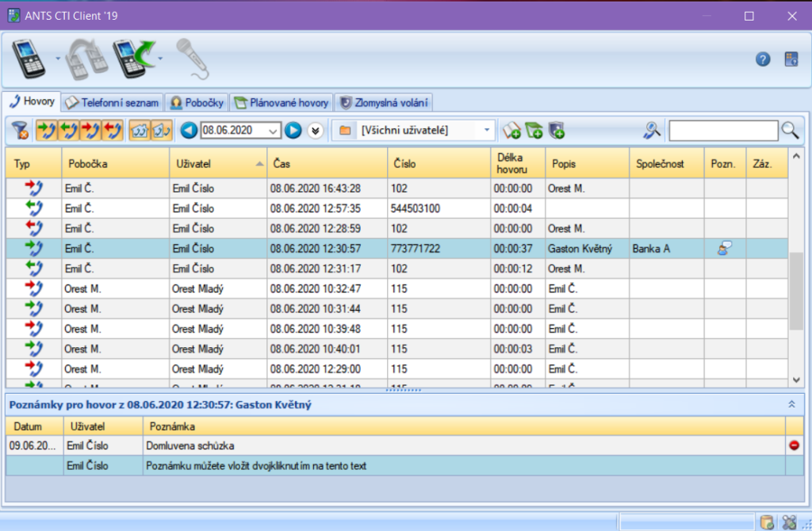Go to previous day with left arrow

pos(189,130)
